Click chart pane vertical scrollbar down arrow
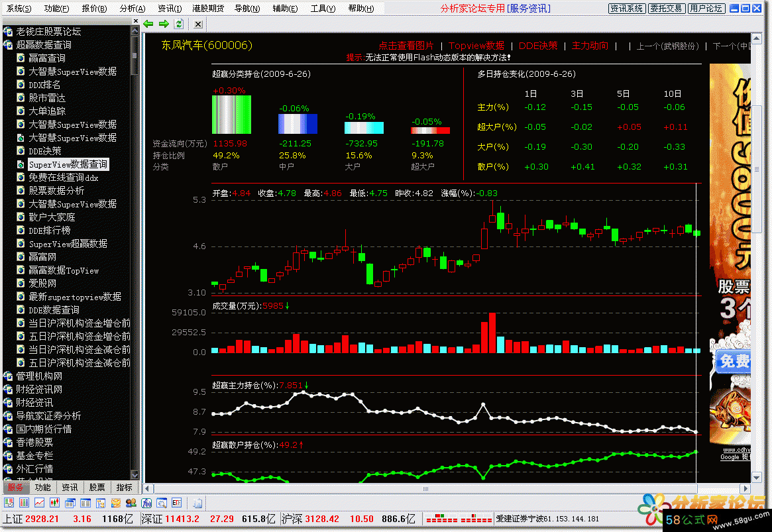This screenshot has width=772, height=532. (757, 478)
